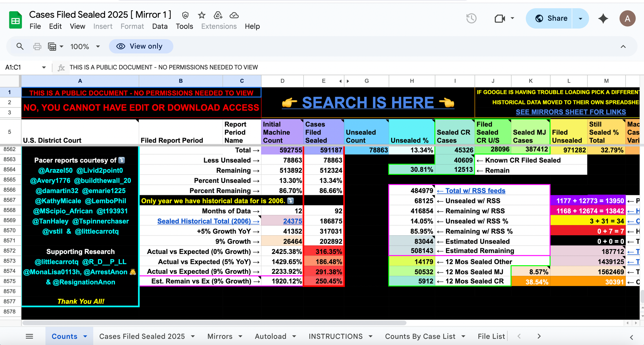Screen dimensions: 644x345
Task: Click the SEARCH IS HERE link
Action: [x=368, y=103]
